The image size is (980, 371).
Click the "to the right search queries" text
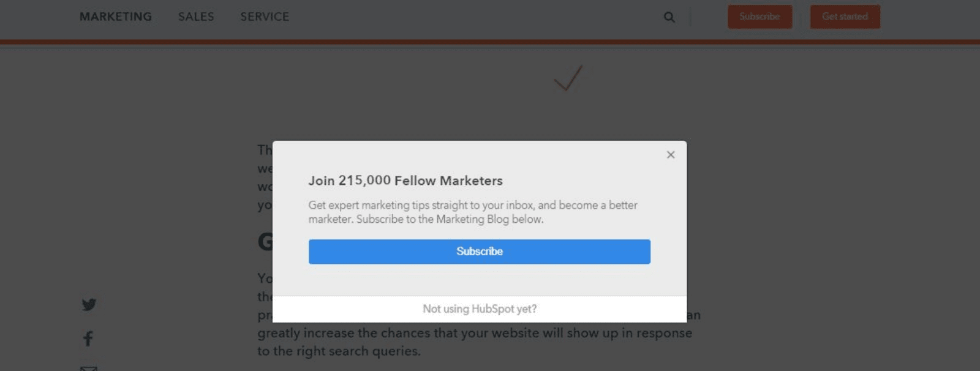[339, 351]
